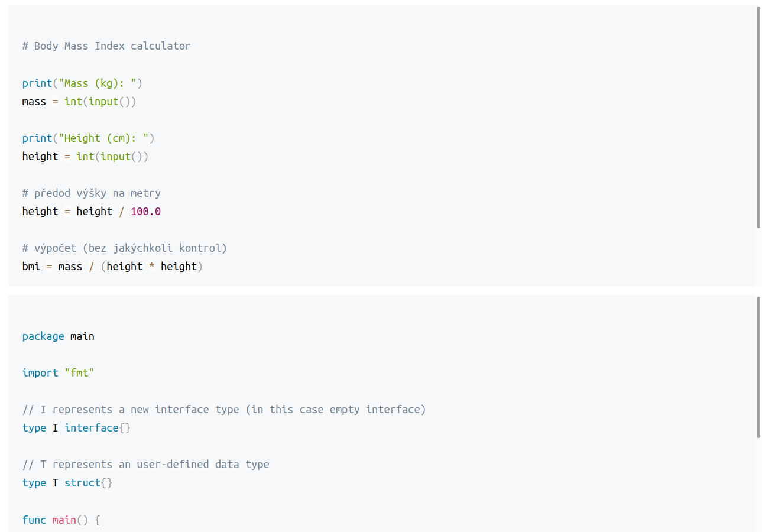Screen dimensions: 762x532
Task: Click the "type T struct{}" line
Action: tap(67, 483)
